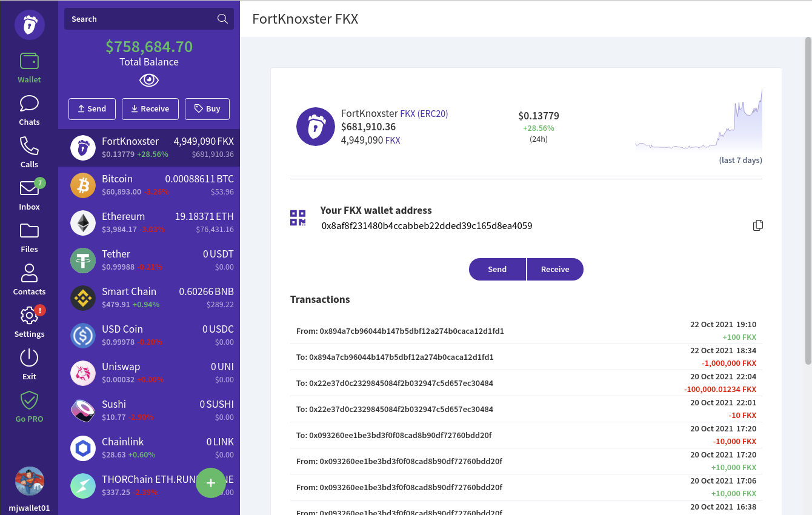
Task: Click the FortKnoxster logo at top of sidebar
Action: click(x=30, y=25)
